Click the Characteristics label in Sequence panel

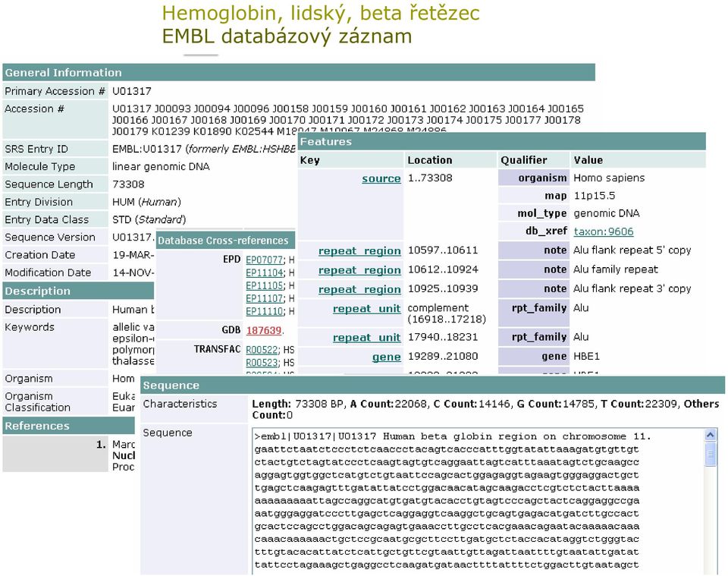(x=180, y=404)
